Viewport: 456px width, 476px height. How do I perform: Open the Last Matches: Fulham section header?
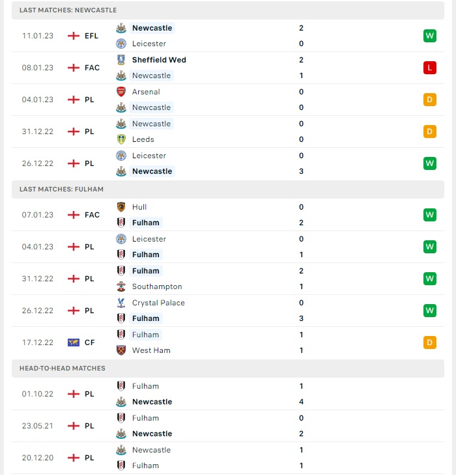228,189
